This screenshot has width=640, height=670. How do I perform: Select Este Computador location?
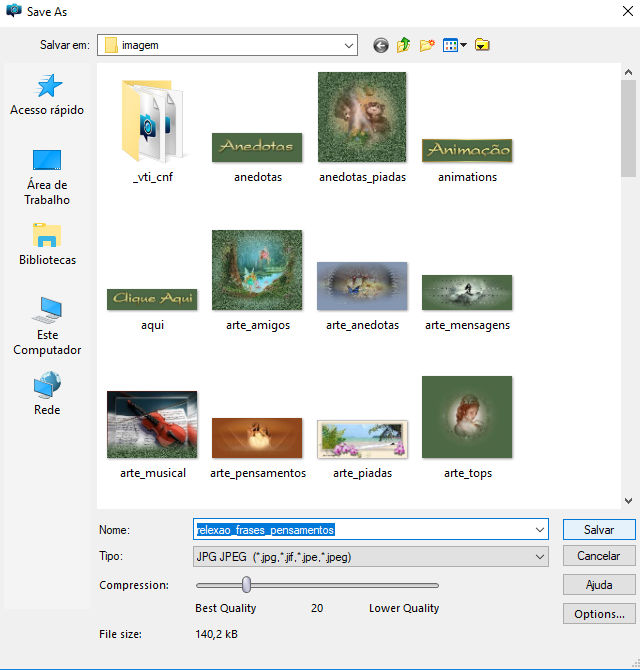point(47,326)
